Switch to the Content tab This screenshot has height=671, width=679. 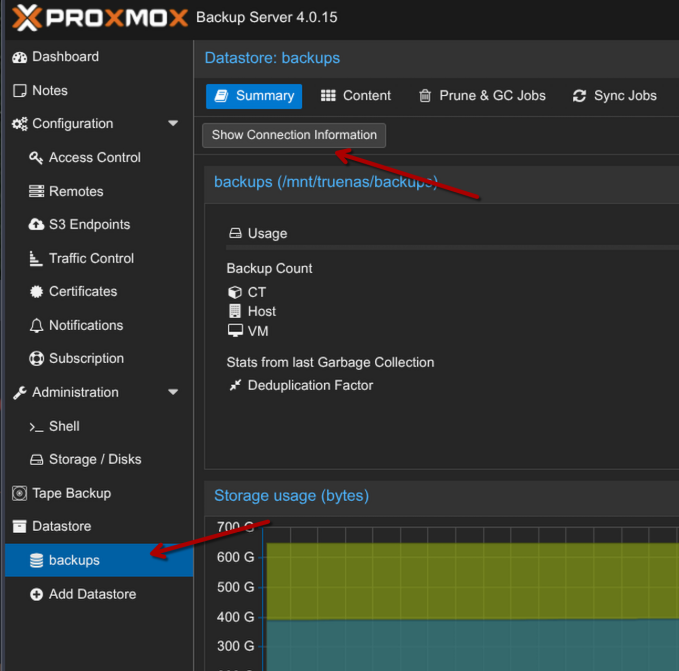tap(356, 96)
